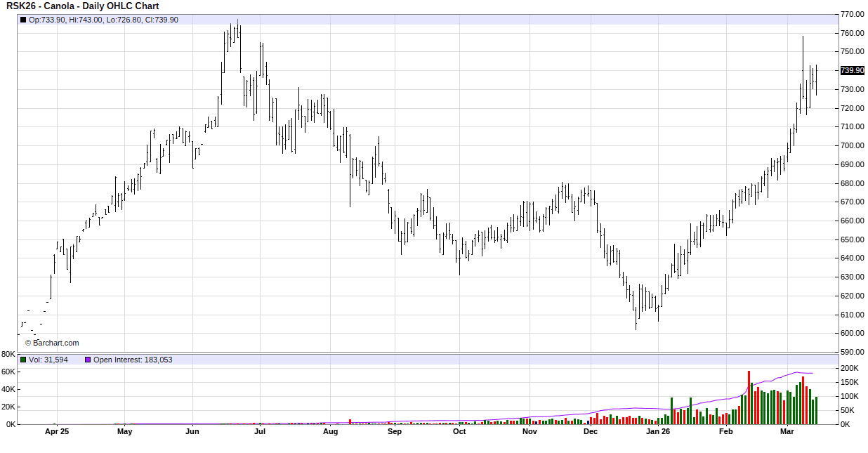Click the 200K open interest axis label
Screen dimensions: 868x453
[x=848, y=368]
